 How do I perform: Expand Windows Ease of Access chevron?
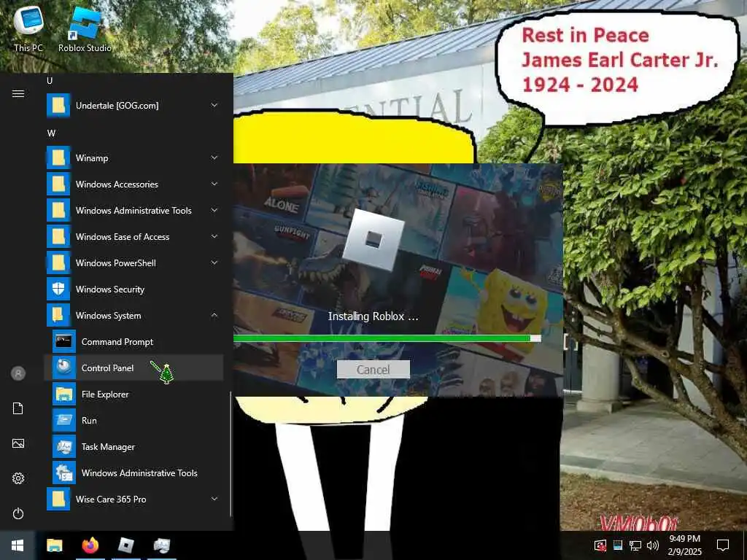tap(214, 236)
